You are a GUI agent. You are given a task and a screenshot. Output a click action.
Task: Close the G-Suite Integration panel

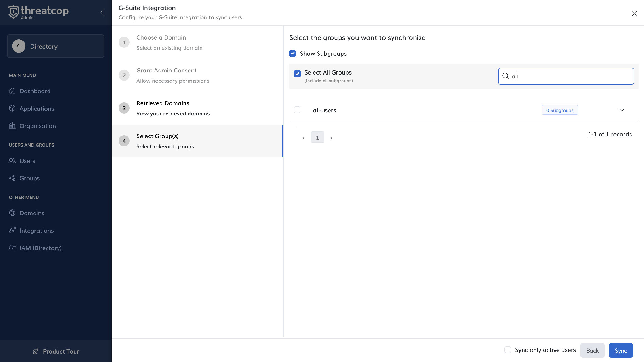pyautogui.click(x=634, y=14)
